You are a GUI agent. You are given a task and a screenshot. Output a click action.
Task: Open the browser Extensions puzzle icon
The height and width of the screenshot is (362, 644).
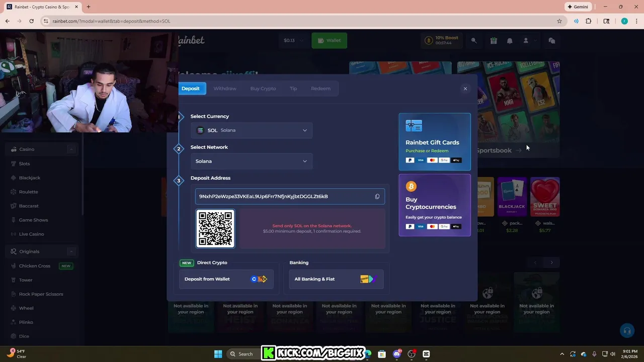(589, 21)
